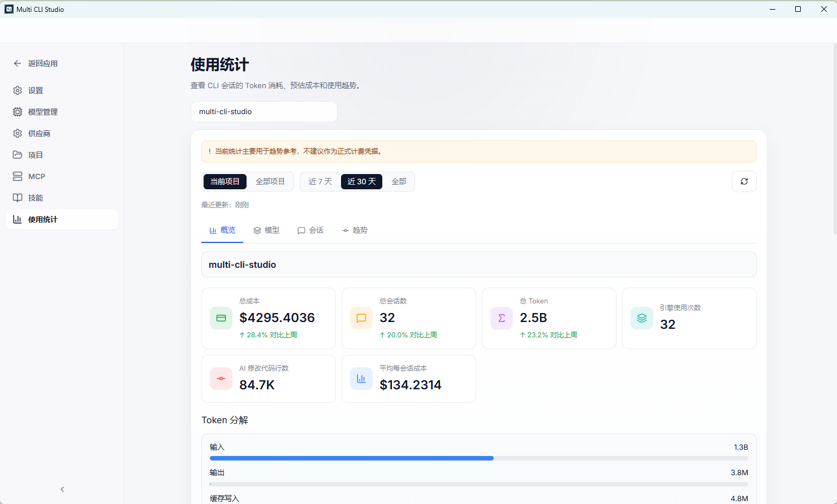Click the 设置 gear icon in the sidebar
This screenshot has height=504, width=837.
pyautogui.click(x=18, y=90)
